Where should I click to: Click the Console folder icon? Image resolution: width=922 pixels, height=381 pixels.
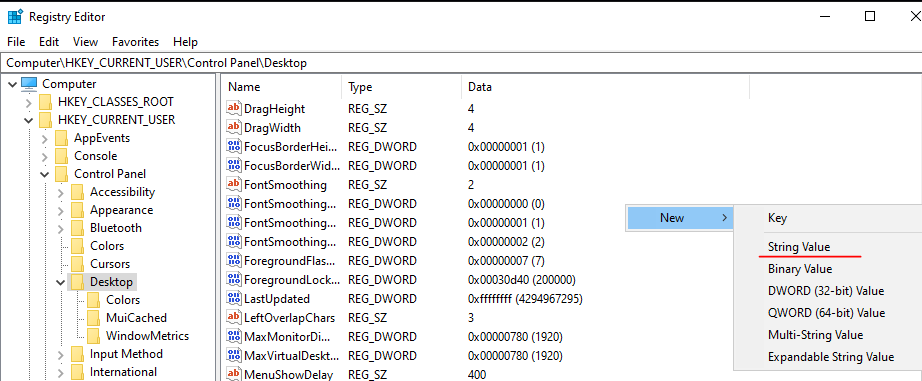(x=62, y=156)
